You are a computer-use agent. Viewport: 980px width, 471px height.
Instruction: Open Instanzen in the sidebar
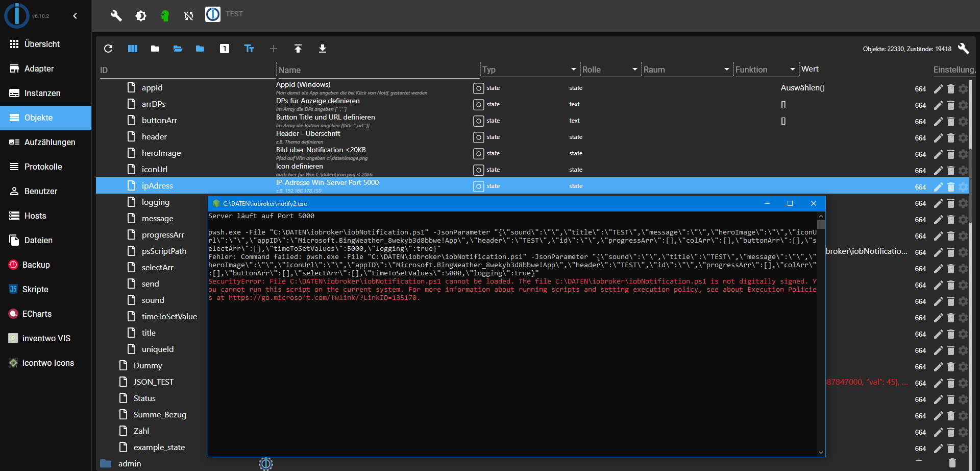click(45, 93)
